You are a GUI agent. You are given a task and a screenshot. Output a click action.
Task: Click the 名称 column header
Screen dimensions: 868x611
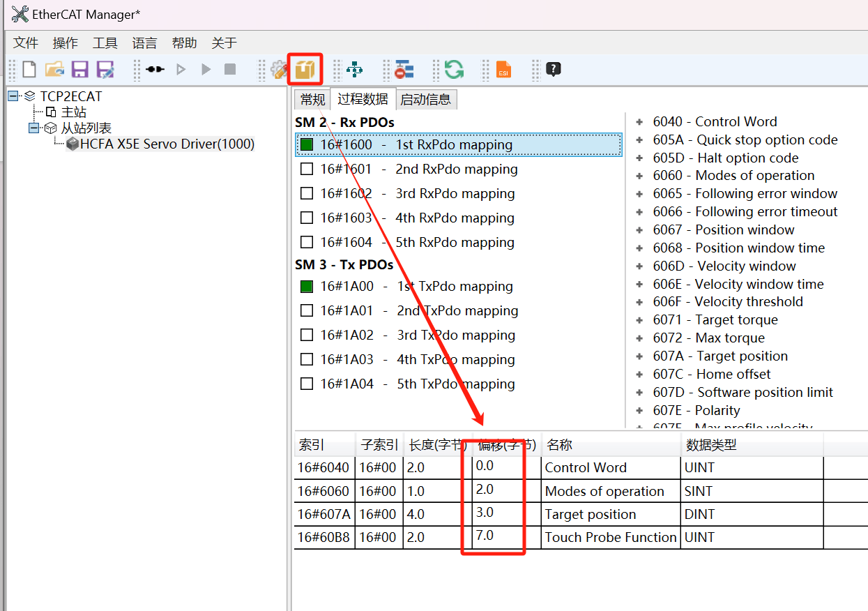611,445
